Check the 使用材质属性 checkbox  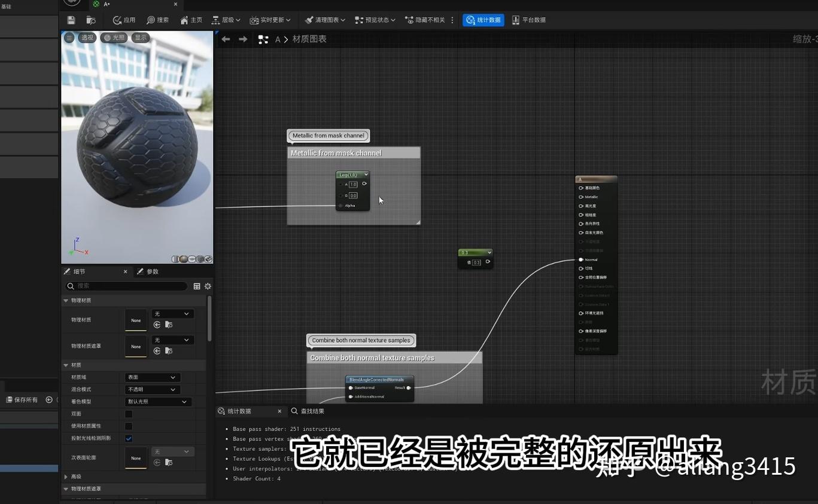point(129,426)
